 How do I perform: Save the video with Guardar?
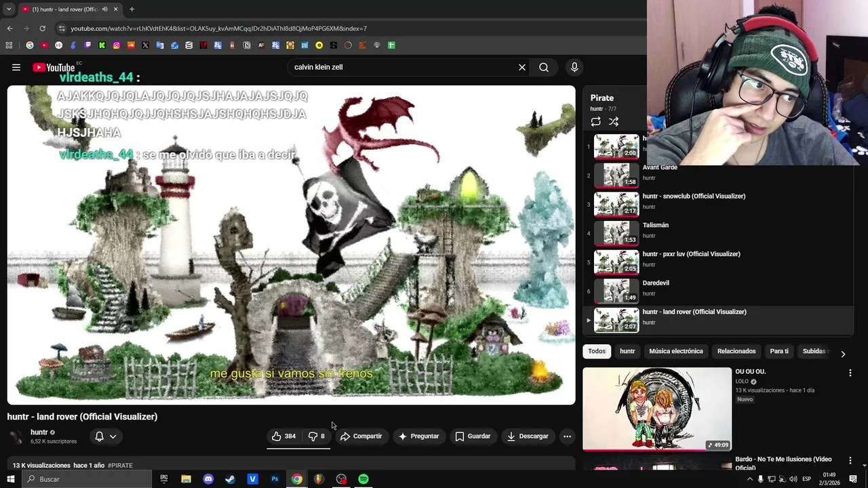coord(473,436)
